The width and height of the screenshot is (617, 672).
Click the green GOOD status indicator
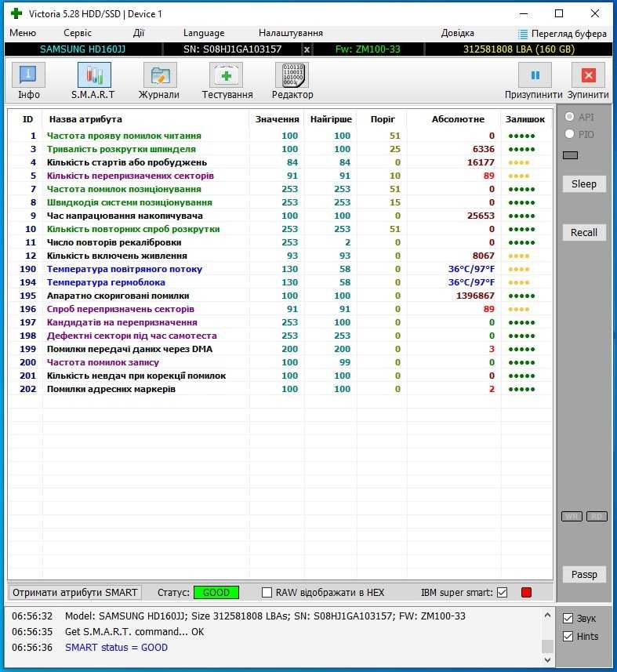216,592
